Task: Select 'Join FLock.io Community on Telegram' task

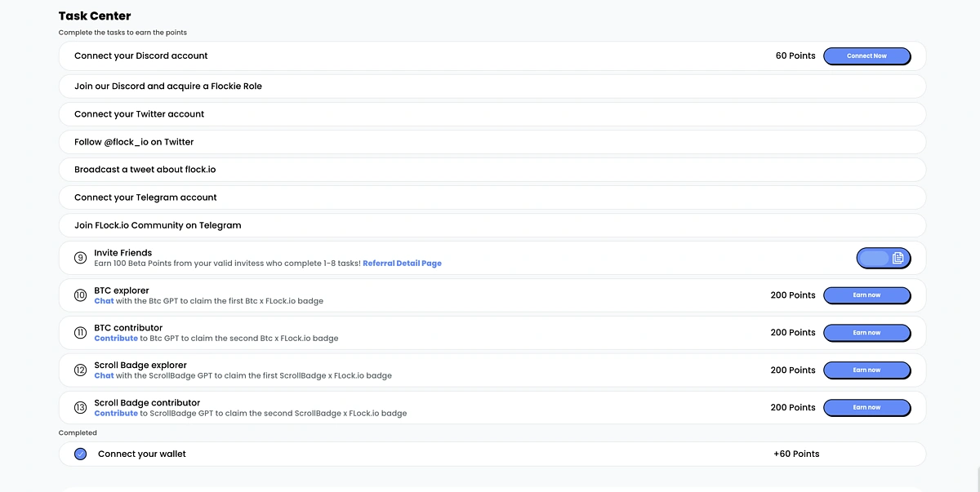Action: point(158,225)
